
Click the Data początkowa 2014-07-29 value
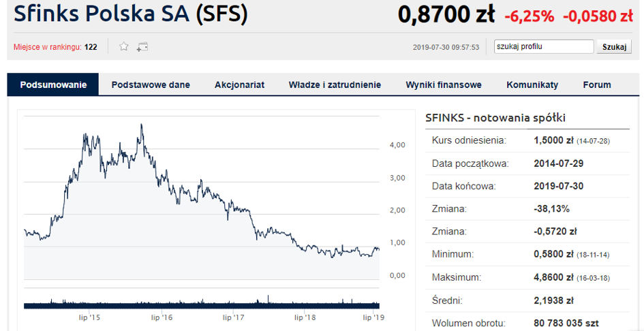tap(559, 163)
